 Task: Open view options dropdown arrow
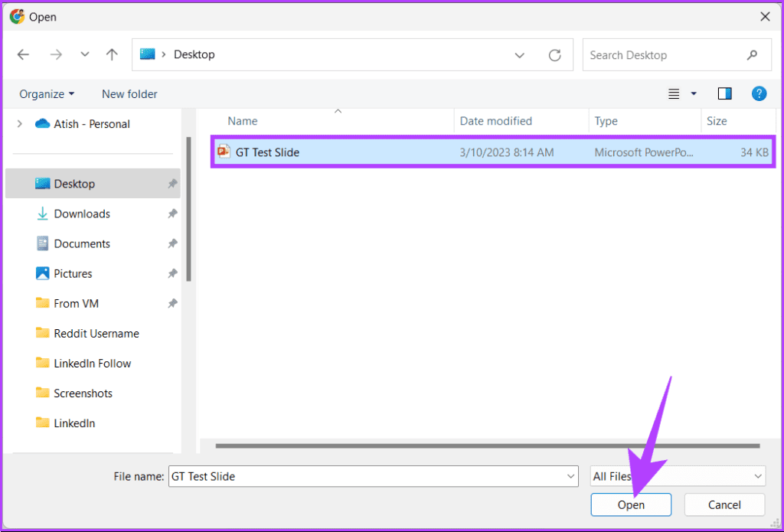point(694,93)
